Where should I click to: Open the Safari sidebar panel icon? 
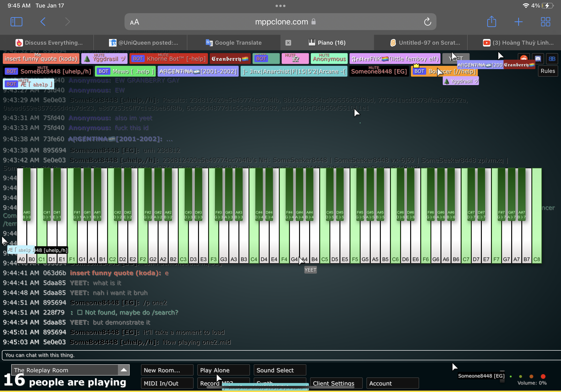(16, 22)
